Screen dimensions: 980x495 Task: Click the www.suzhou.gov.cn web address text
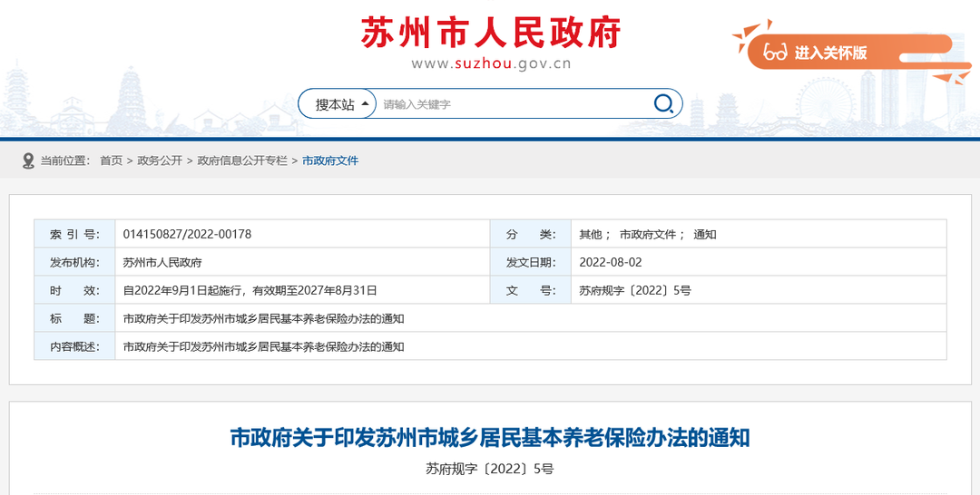(491, 63)
